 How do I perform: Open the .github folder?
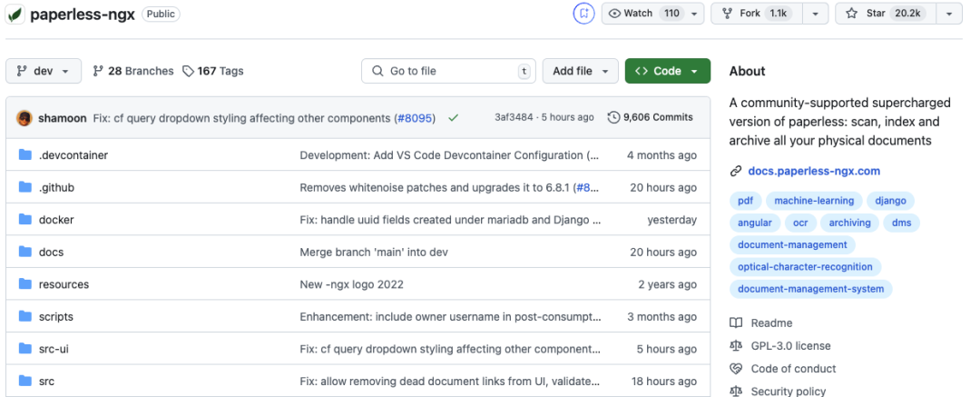(x=56, y=187)
